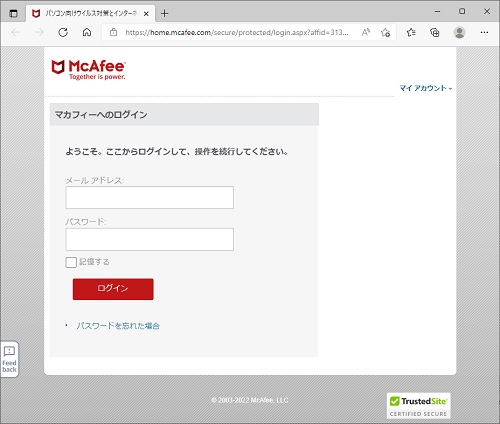Open the Favorites list icon

pyautogui.click(x=411, y=32)
